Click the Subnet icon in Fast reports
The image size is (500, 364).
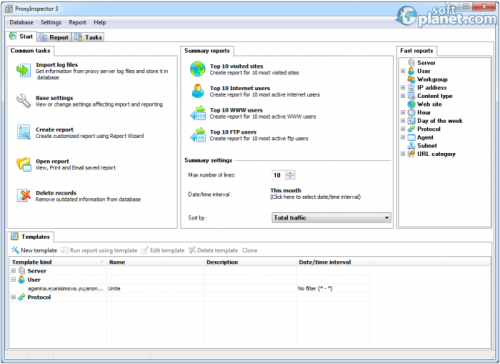coord(411,146)
